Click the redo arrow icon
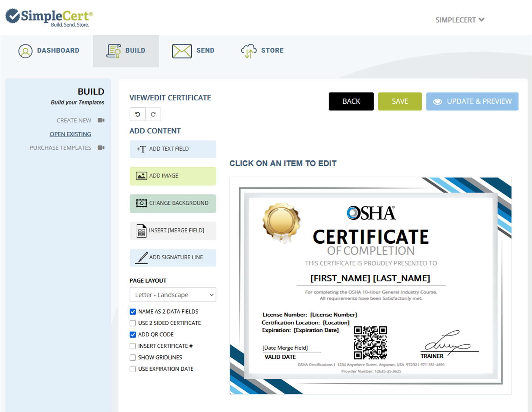532x412 pixels. click(x=153, y=114)
